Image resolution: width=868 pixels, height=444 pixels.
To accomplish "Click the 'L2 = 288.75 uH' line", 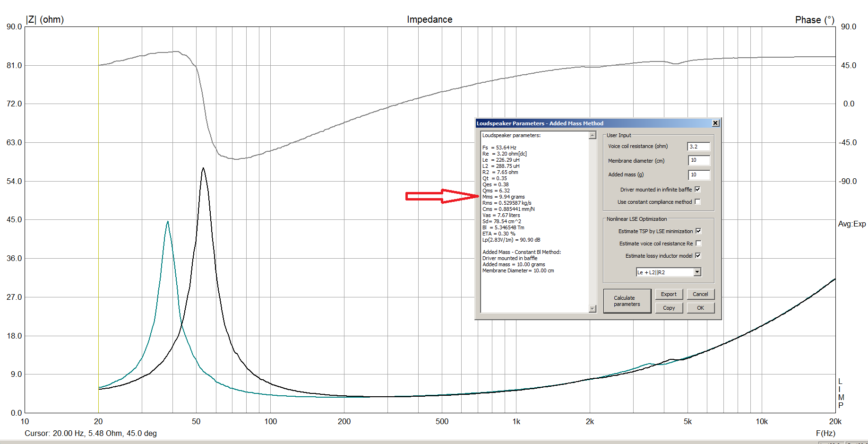I will 500,166.
